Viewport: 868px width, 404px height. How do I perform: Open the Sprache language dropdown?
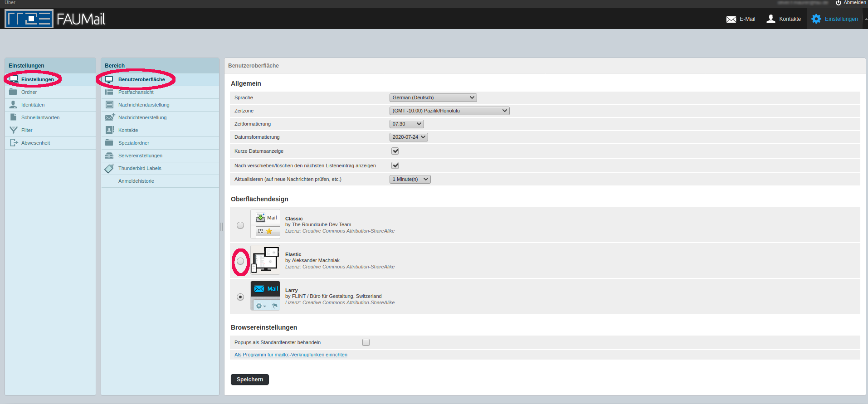click(x=433, y=97)
